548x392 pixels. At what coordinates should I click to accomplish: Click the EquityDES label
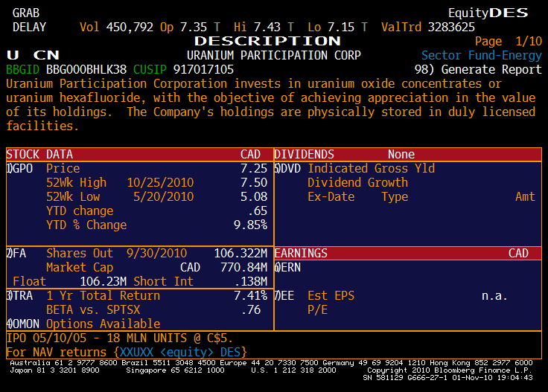pyautogui.click(x=488, y=13)
